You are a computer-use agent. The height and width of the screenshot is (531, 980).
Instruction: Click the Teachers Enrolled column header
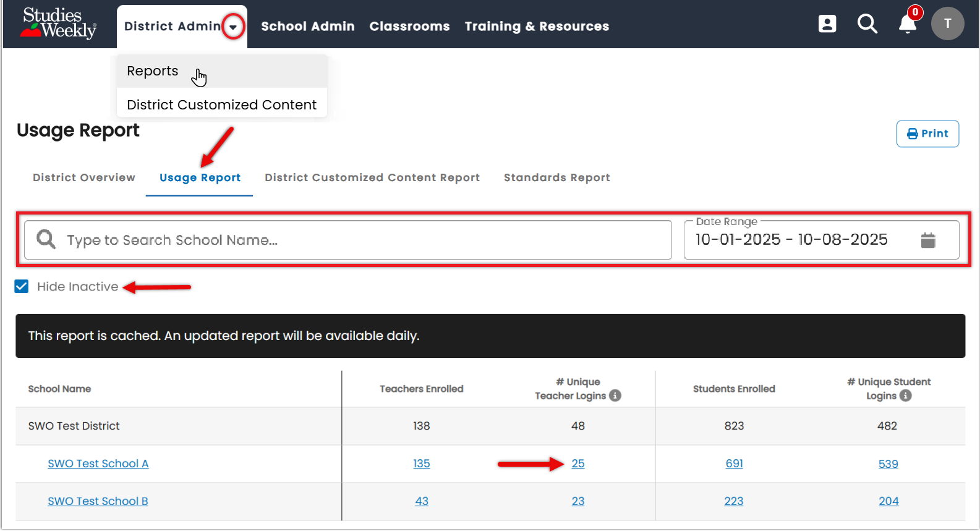coord(422,389)
